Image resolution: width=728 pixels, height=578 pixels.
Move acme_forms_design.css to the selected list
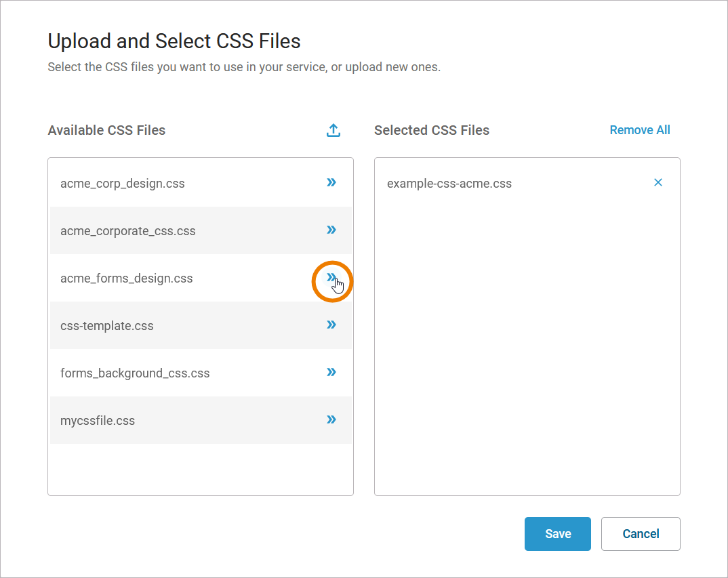tap(331, 277)
